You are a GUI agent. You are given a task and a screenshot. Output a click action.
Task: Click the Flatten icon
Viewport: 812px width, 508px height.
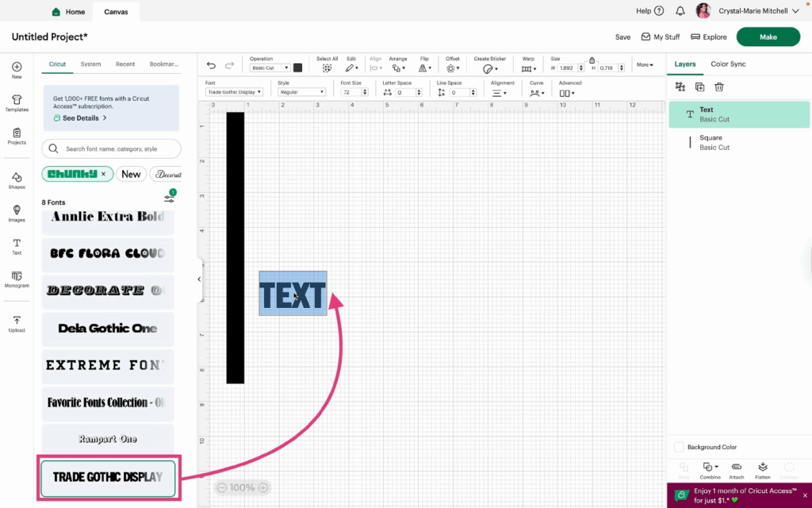click(x=762, y=467)
